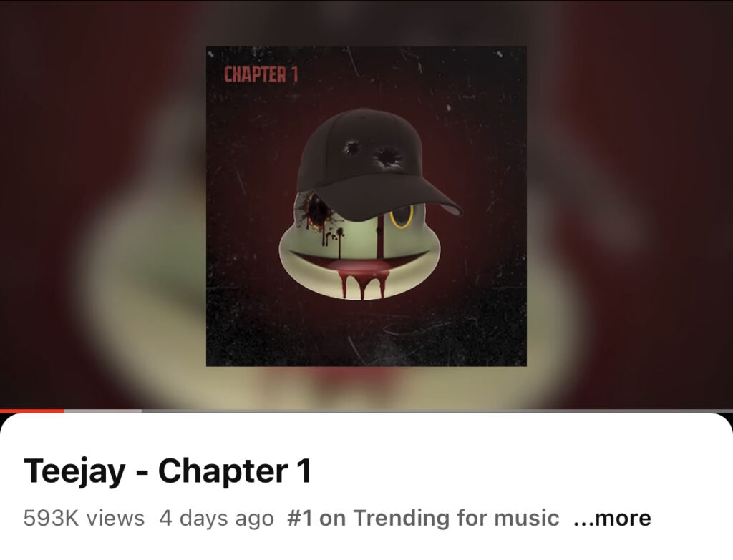Tap the gold hoop under the cap brim
Image resolution: width=733 pixels, height=560 pixels.
pos(402,217)
